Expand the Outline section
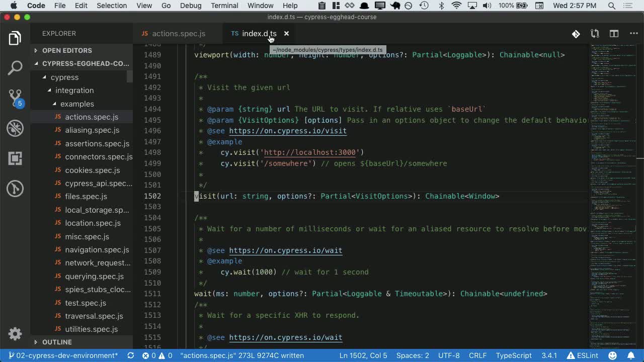The image size is (644, 362). [56, 342]
